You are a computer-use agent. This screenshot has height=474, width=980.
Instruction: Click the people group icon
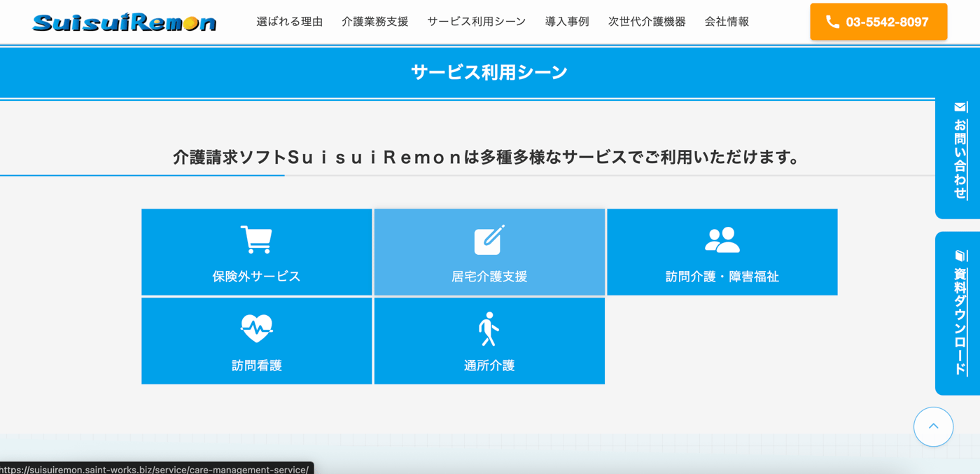click(722, 239)
